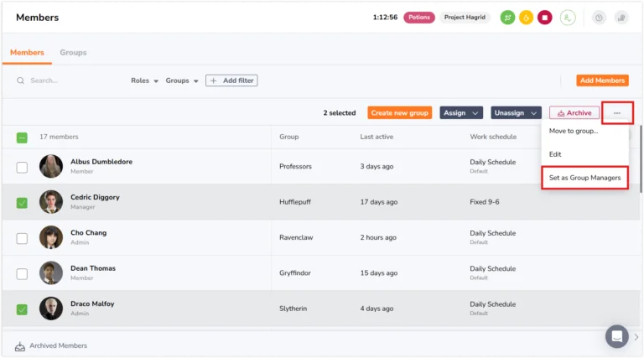
Task: Click the Draco Malfoy name
Action: (92, 304)
